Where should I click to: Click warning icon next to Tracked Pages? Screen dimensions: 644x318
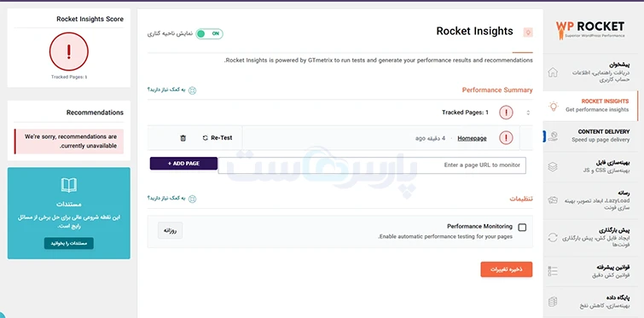pyautogui.click(x=506, y=113)
